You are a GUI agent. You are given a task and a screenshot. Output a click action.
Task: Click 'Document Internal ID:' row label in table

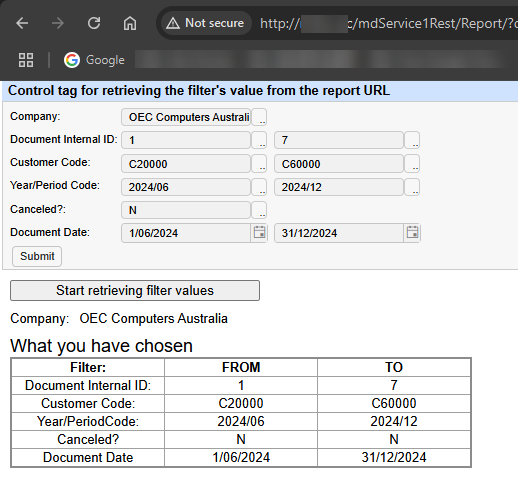[x=88, y=385]
